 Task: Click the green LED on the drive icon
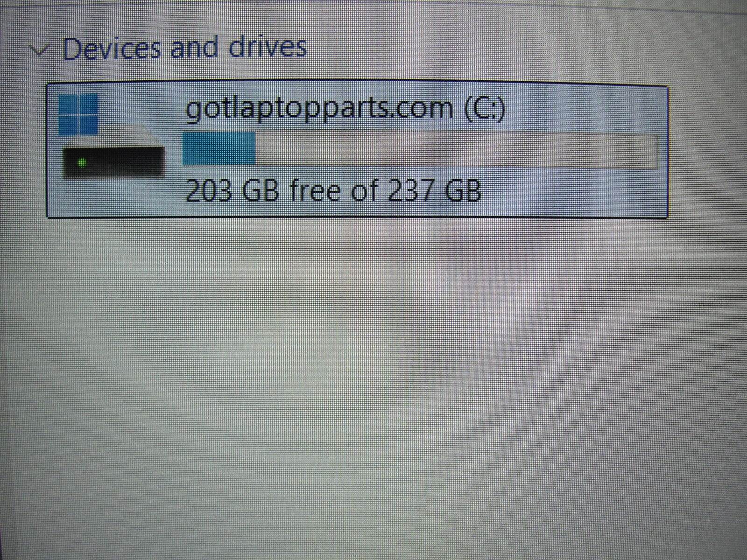(x=82, y=163)
